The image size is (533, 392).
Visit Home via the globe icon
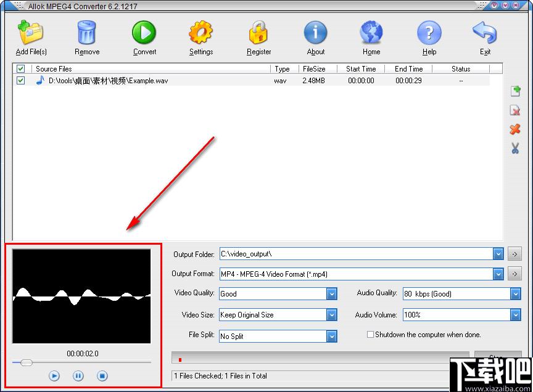point(371,32)
